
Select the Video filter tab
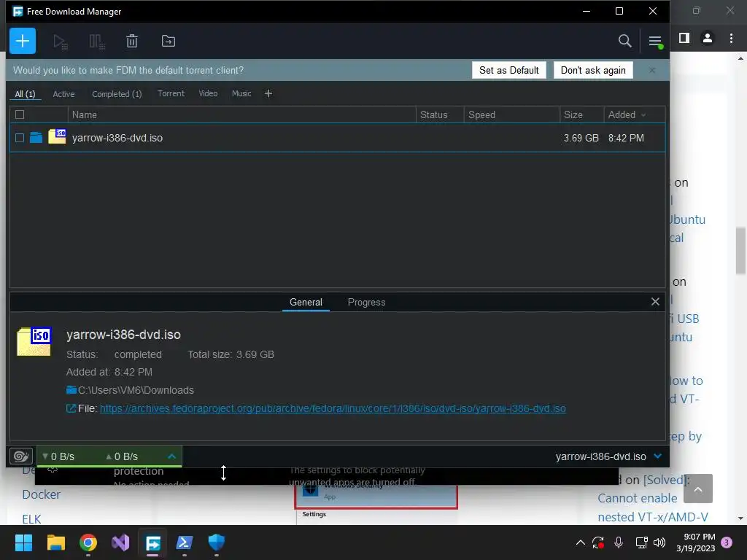pos(208,93)
